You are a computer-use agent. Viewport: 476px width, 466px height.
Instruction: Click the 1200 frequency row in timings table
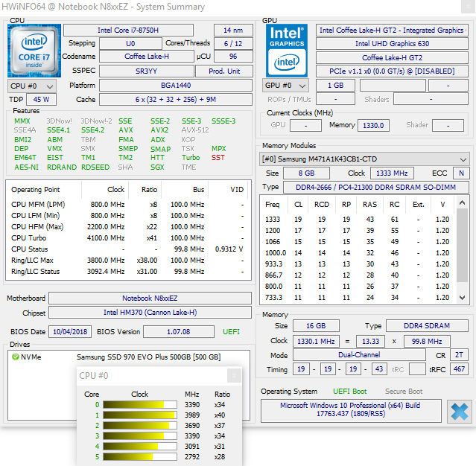click(357, 231)
